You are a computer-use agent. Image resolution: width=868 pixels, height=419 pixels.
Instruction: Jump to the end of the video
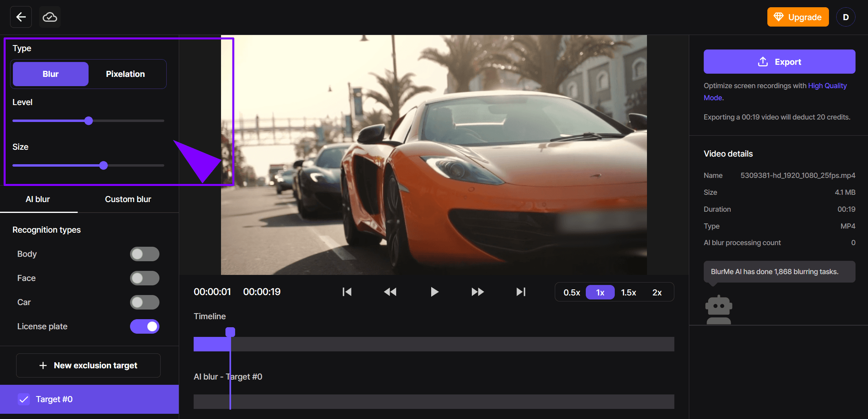521,292
